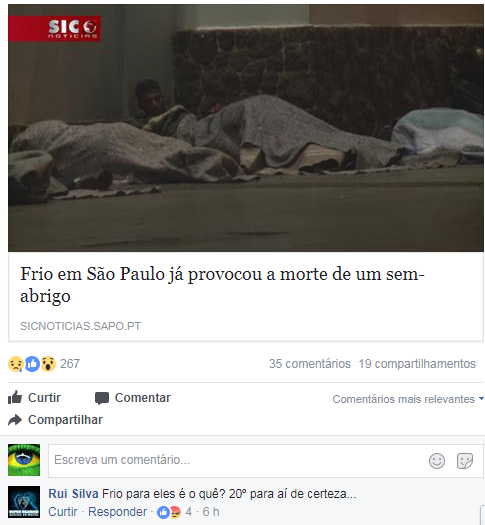Open the Frio em São Paulo headline

pos(223,285)
